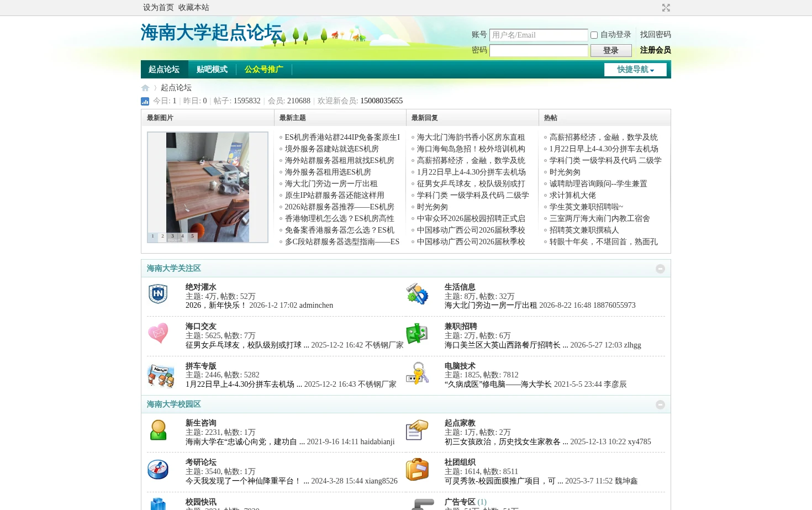Open the 起点家教 forum title
The width and height of the screenshot is (812, 510).
click(460, 423)
